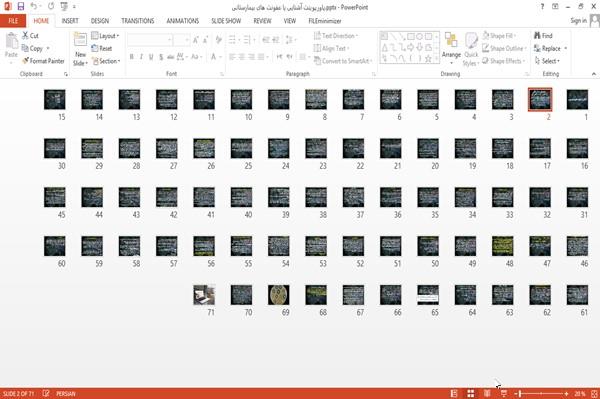Collapse the ribbon with the arrow

[593, 74]
